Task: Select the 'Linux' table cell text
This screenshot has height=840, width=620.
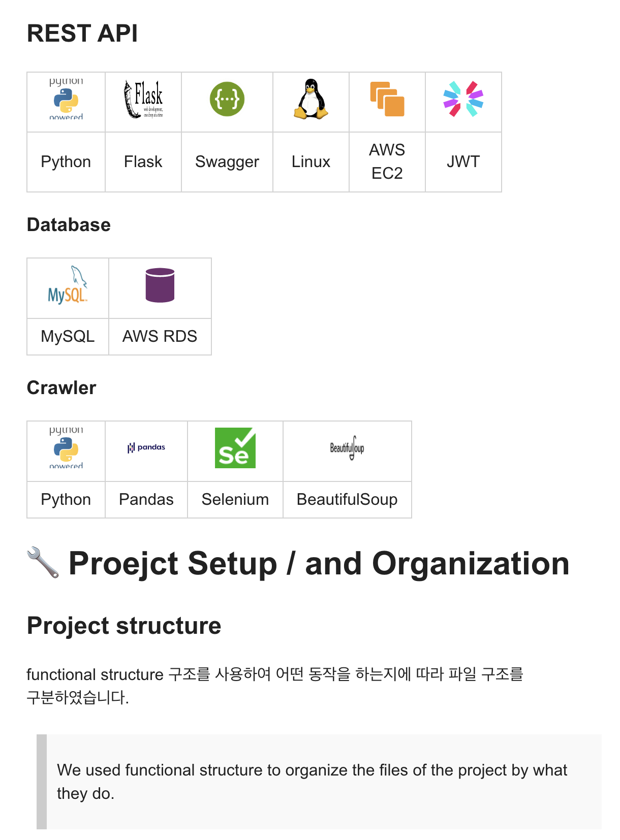Action: (x=311, y=162)
